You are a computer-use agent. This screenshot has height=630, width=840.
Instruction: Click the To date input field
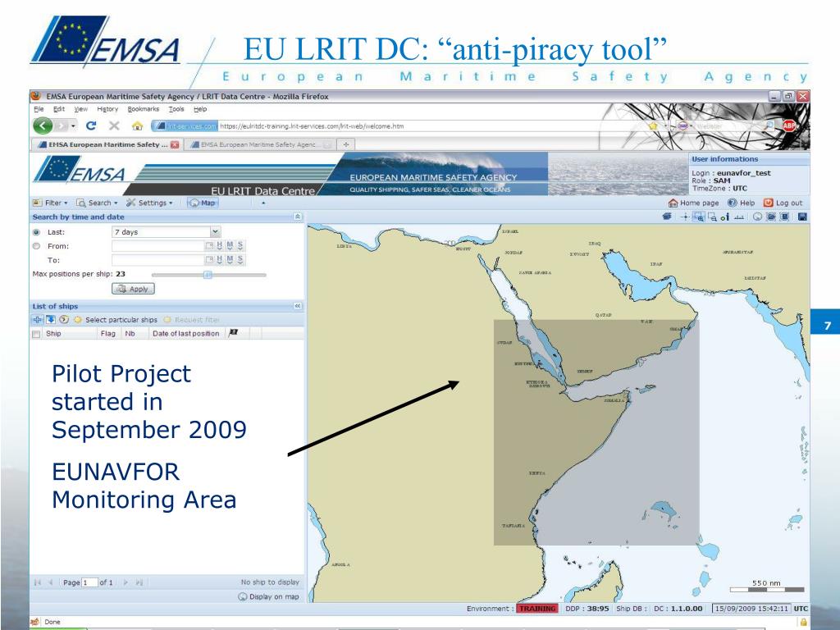tap(157, 260)
